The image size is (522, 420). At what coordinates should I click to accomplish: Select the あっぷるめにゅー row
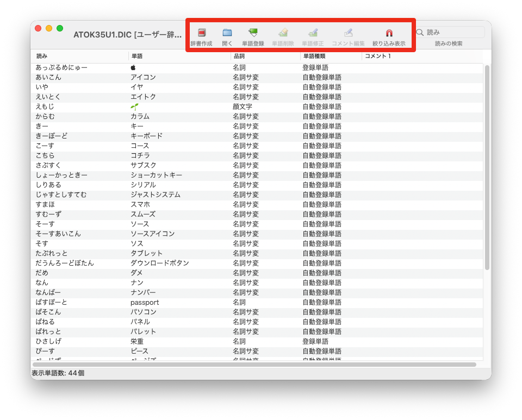point(163,68)
